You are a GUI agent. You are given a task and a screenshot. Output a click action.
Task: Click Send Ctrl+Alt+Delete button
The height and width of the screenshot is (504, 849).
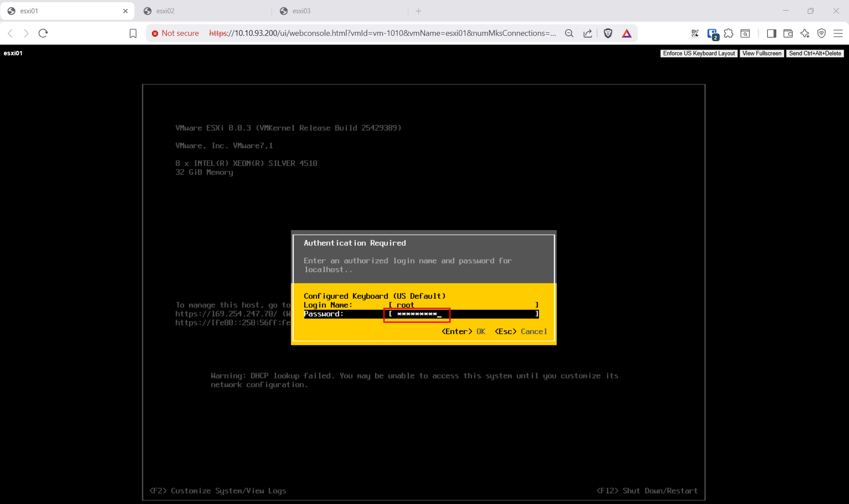(x=815, y=54)
